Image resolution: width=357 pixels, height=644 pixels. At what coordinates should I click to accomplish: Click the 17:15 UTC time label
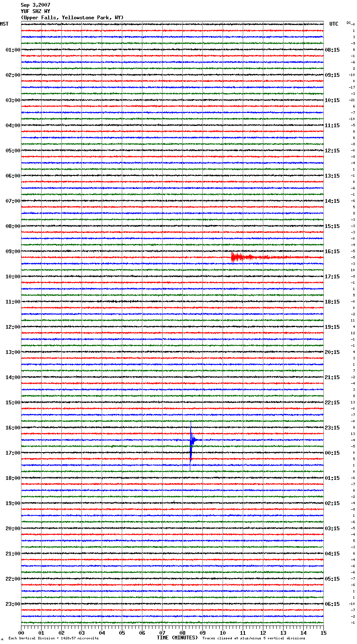coord(332,277)
